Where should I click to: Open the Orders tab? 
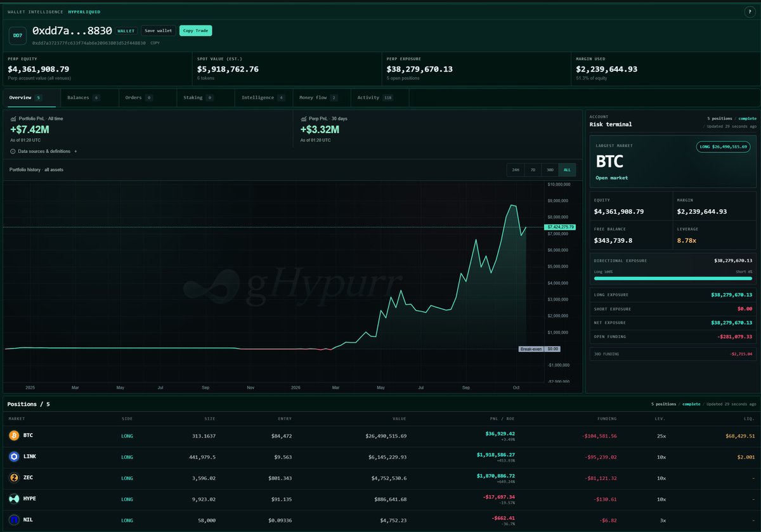[x=148, y=98]
